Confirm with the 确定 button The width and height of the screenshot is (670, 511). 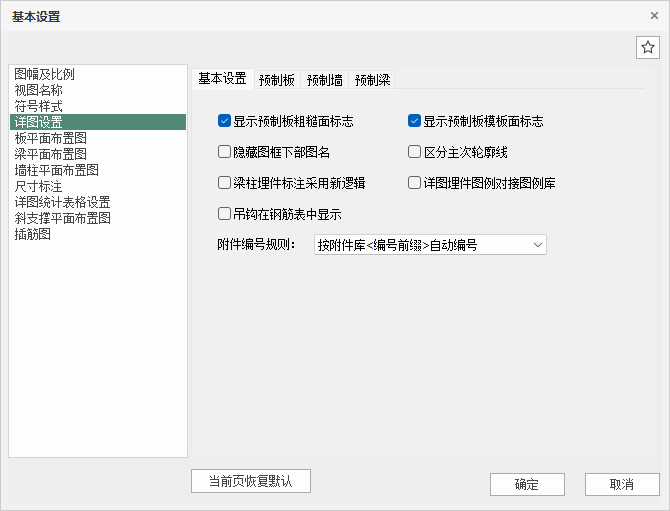pyautogui.click(x=527, y=484)
